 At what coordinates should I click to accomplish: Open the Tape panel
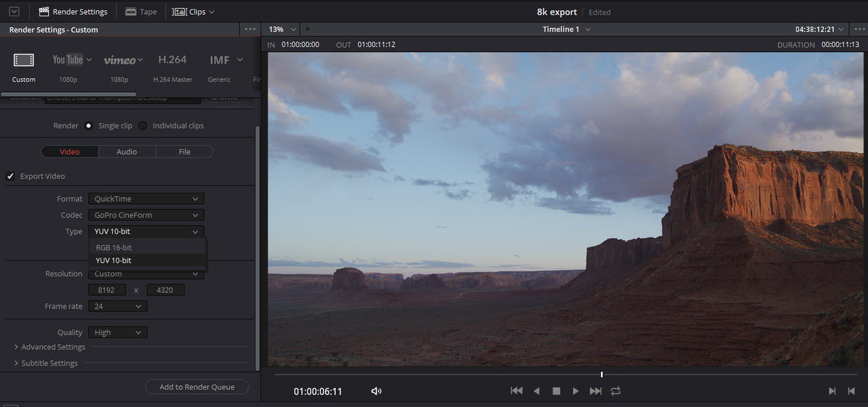click(141, 12)
